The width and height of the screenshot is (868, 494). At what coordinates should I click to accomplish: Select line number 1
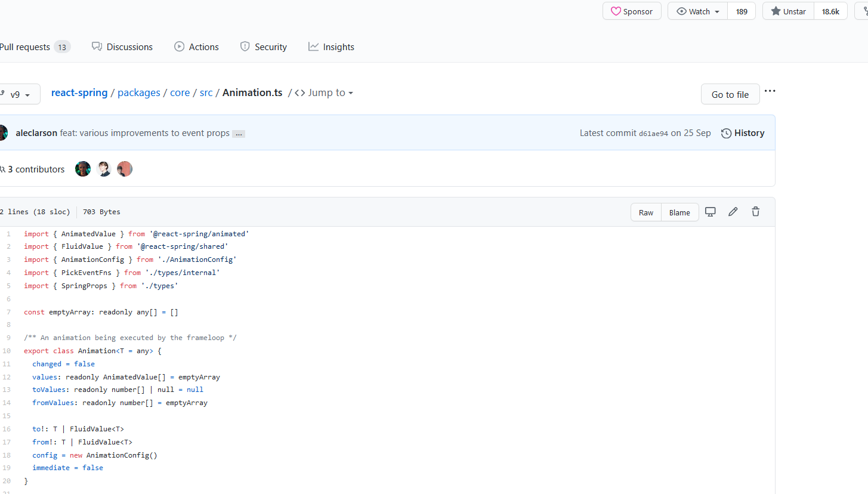[x=8, y=234]
